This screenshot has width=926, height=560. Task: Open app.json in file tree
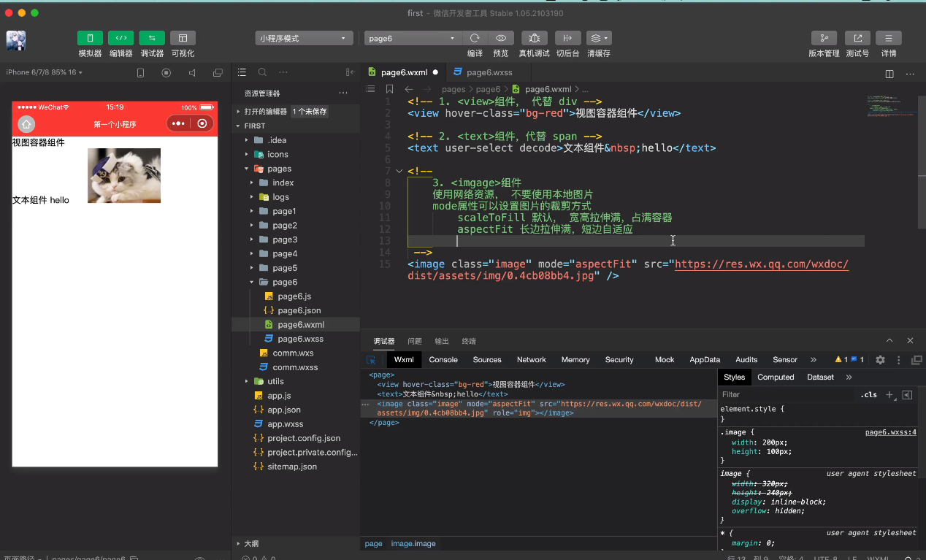(283, 410)
